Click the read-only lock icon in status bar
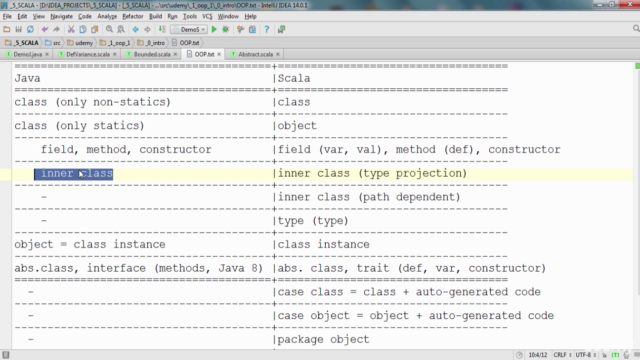Viewport: 640px width, 360px height. point(604,355)
